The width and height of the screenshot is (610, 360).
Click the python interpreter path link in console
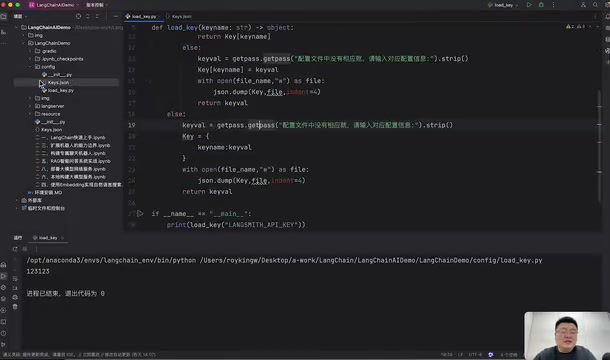click(111, 260)
